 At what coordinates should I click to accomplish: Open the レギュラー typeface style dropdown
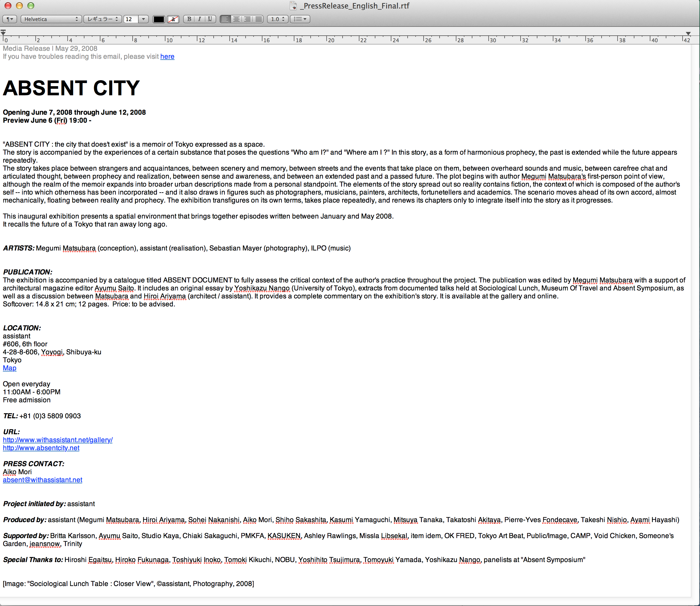click(102, 19)
